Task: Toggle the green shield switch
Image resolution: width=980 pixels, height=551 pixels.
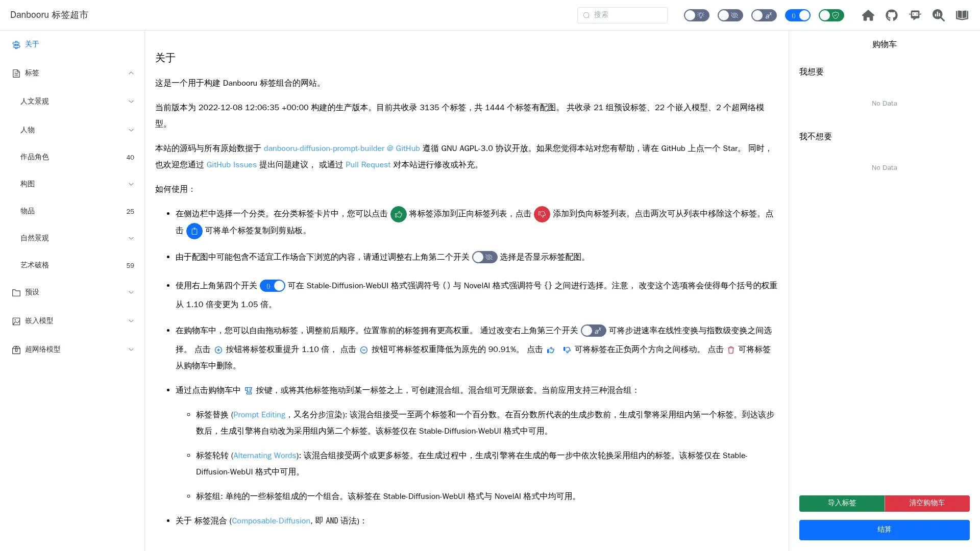Action: 831,15
